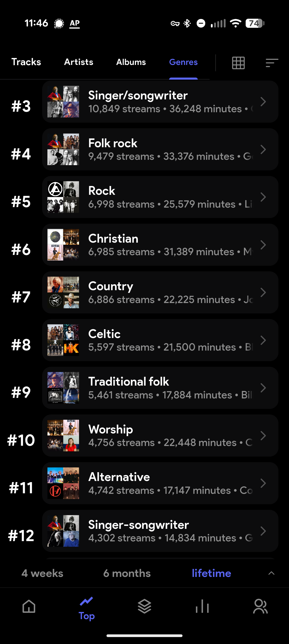The image size is (289, 644).
Task: Open the Christian genre entry
Action: 160,245
